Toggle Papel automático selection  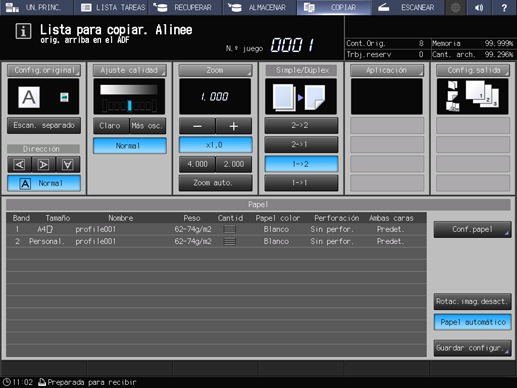click(472, 322)
